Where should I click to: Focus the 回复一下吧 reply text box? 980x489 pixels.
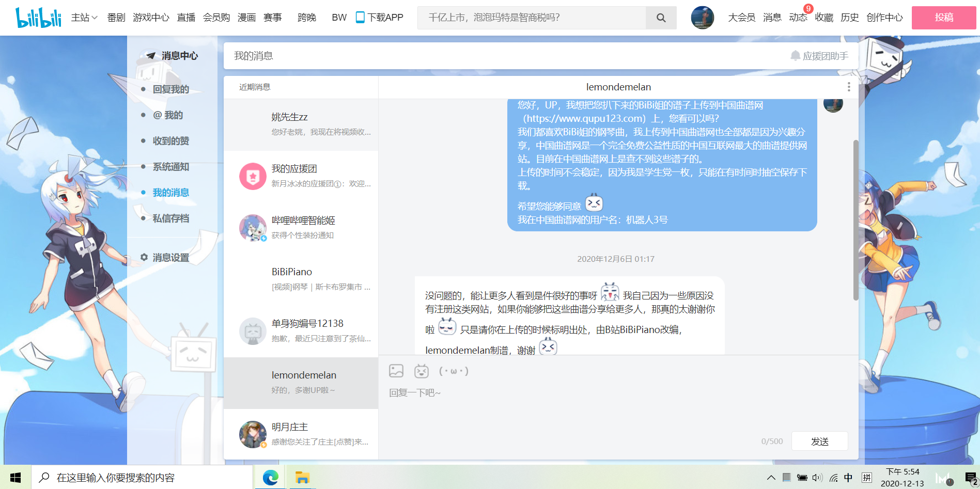point(618,408)
